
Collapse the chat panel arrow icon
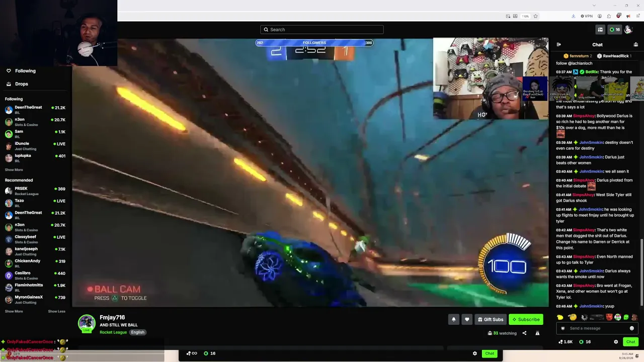click(558, 45)
